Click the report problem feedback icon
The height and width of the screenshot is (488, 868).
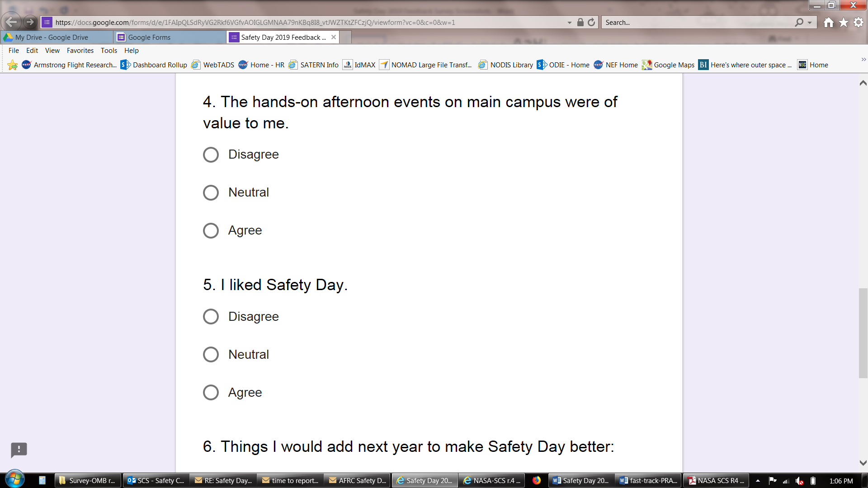pyautogui.click(x=19, y=450)
